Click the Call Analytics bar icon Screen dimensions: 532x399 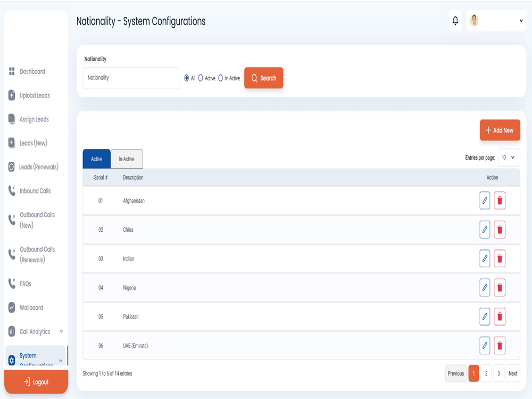pyautogui.click(x=12, y=331)
